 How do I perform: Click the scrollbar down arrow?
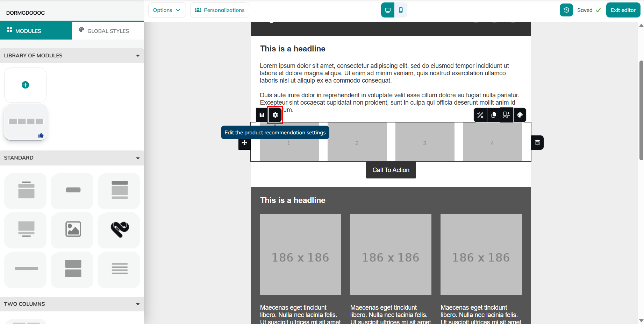(641, 321)
